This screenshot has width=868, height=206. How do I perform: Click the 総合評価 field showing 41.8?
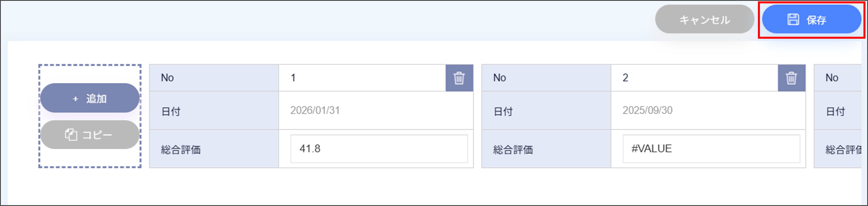click(x=379, y=149)
